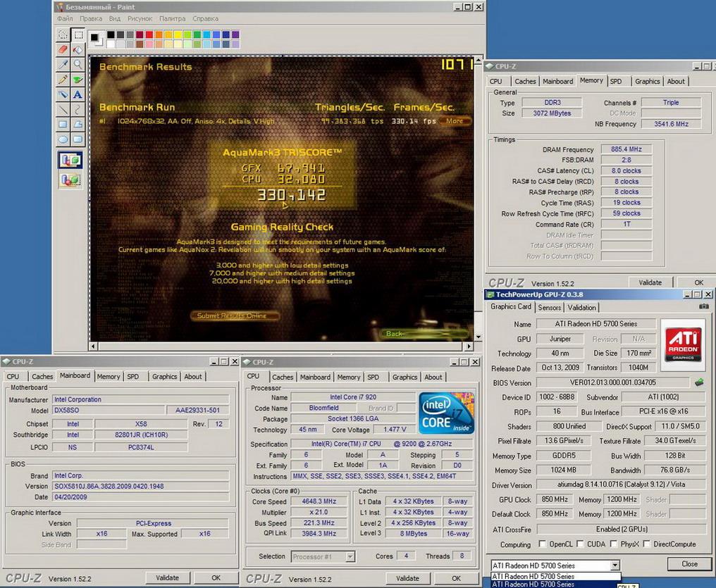The image size is (716, 588).
Task: Switch to Validation tab in GPU-Z
Action: (581, 308)
